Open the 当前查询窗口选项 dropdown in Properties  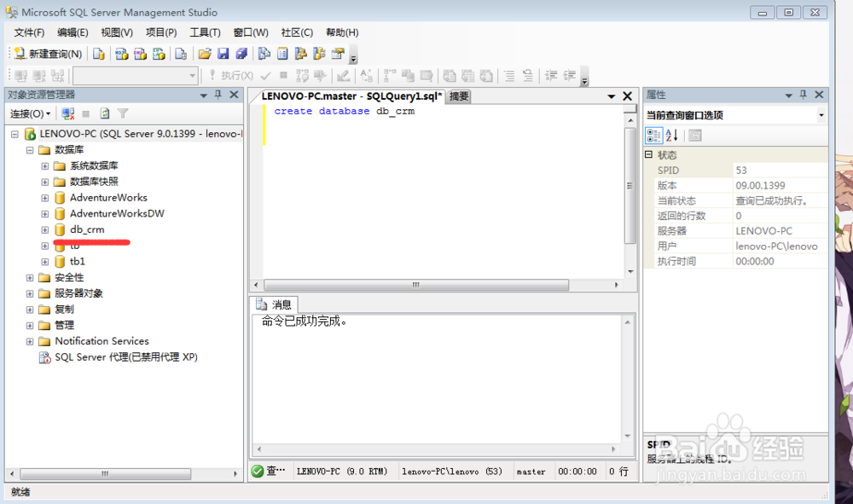[821, 115]
